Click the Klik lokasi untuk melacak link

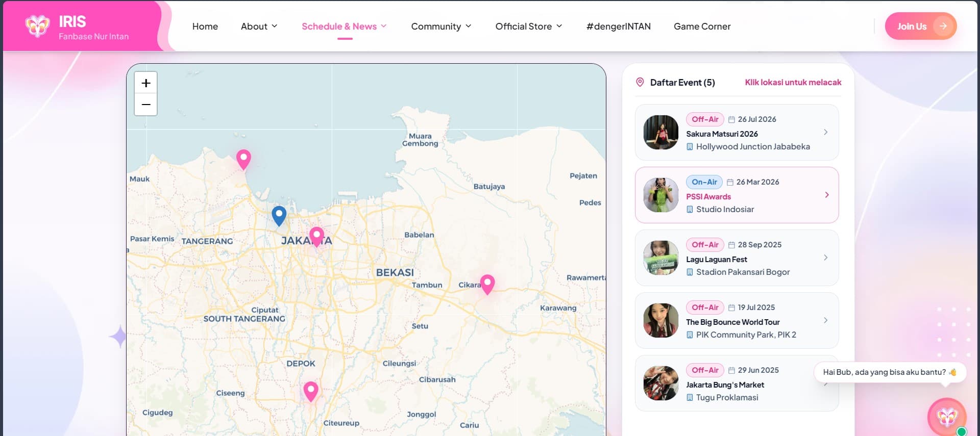(x=793, y=82)
